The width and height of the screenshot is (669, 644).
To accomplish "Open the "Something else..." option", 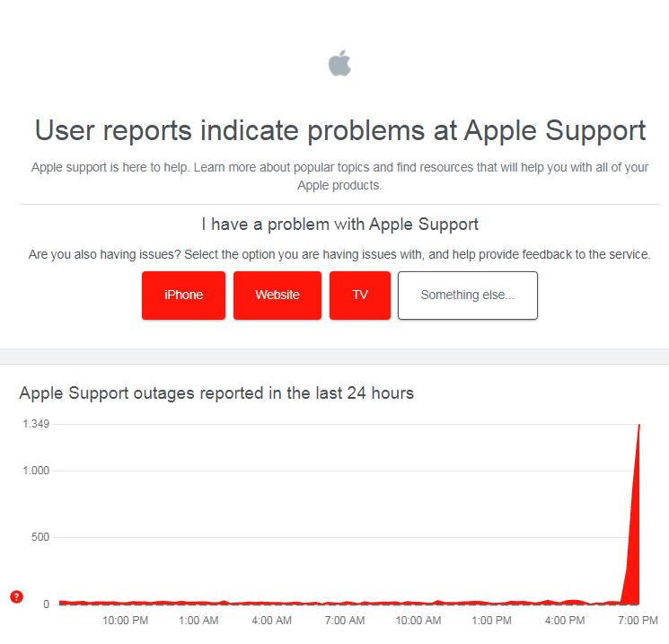I will 467,295.
